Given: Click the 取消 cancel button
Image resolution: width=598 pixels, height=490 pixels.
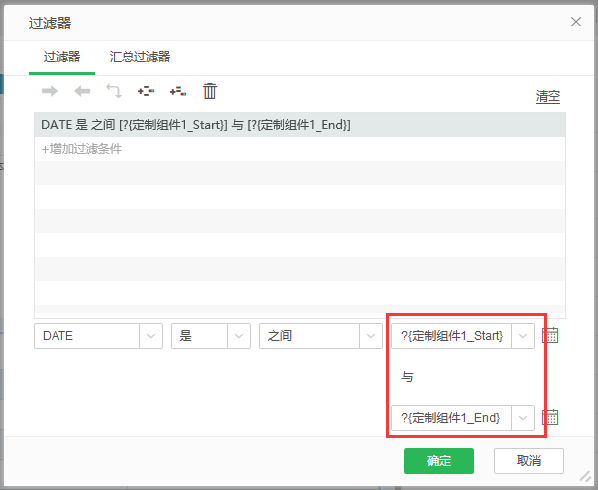Looking at the screenshot, I should tap(529, 461).
